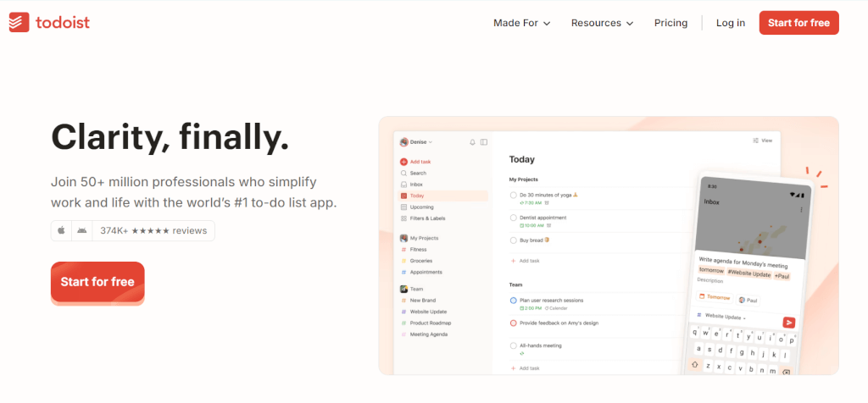This screenshot has height=403, width=868.
Task: Toggle the sidebar panel icon beside the bell
Action: tap(484, 142)
